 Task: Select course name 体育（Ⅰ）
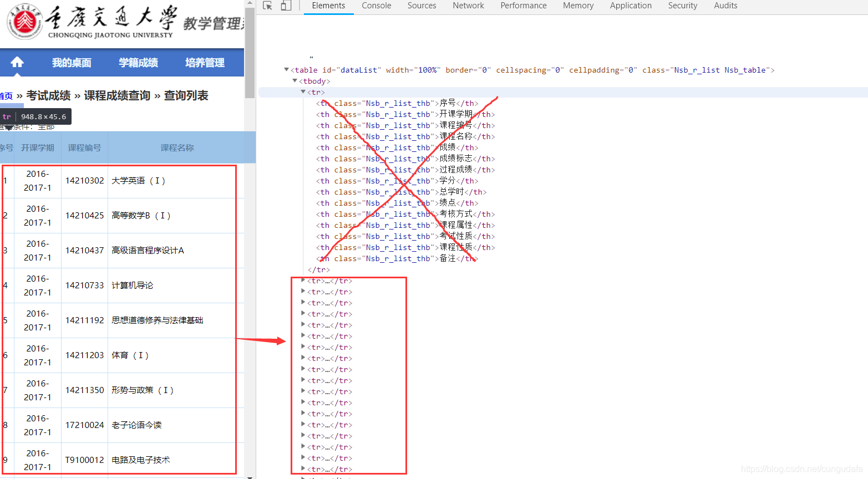coord(130,355)
